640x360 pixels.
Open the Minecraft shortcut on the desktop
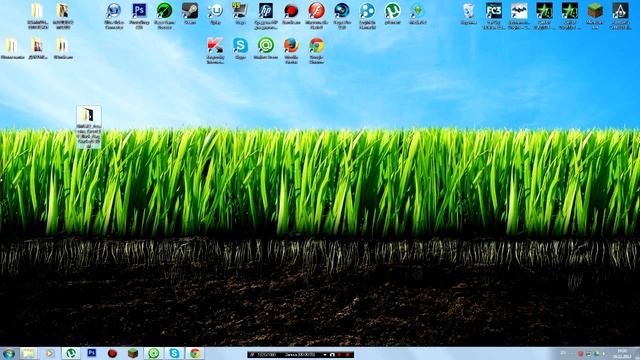595,11
